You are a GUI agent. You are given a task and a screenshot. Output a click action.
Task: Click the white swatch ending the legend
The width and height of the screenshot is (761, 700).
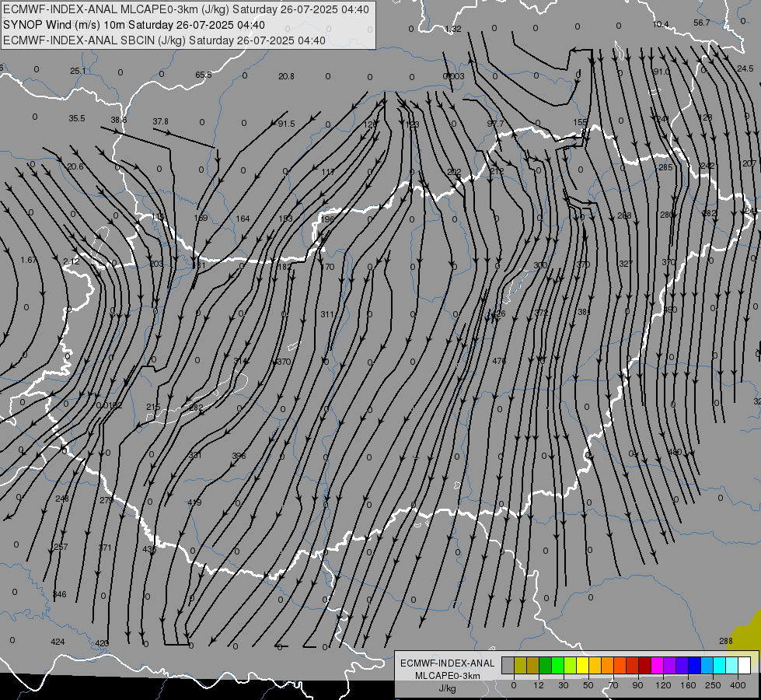click(x=745, y=665)
